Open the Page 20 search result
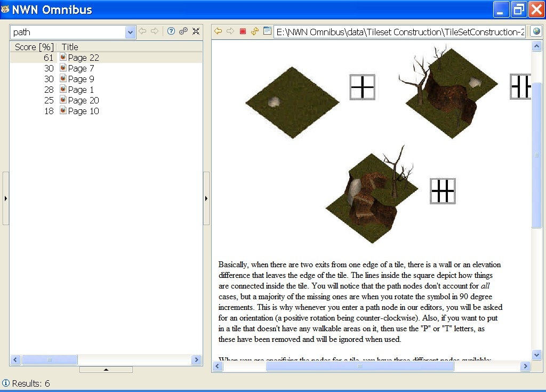The image size is (546, 392). 83,100
